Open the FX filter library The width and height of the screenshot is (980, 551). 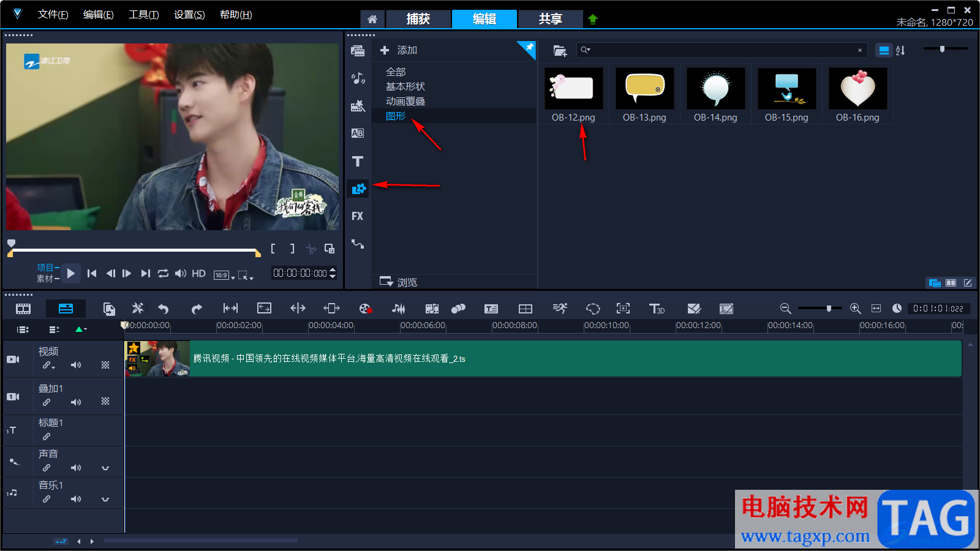pyautogui.click(x=358, y=216)
